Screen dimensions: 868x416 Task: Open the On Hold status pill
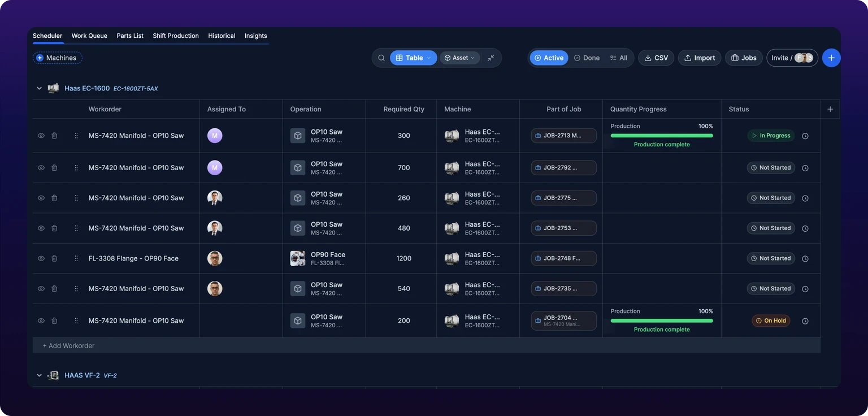771,320
